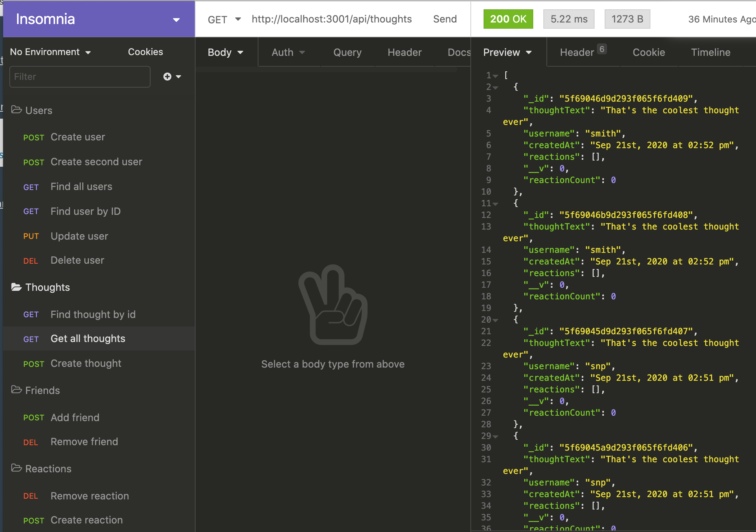The height and width of the screenshot is (532, 756).
Task: Open the Timeline response tab
Action: [x=711, y=52]
